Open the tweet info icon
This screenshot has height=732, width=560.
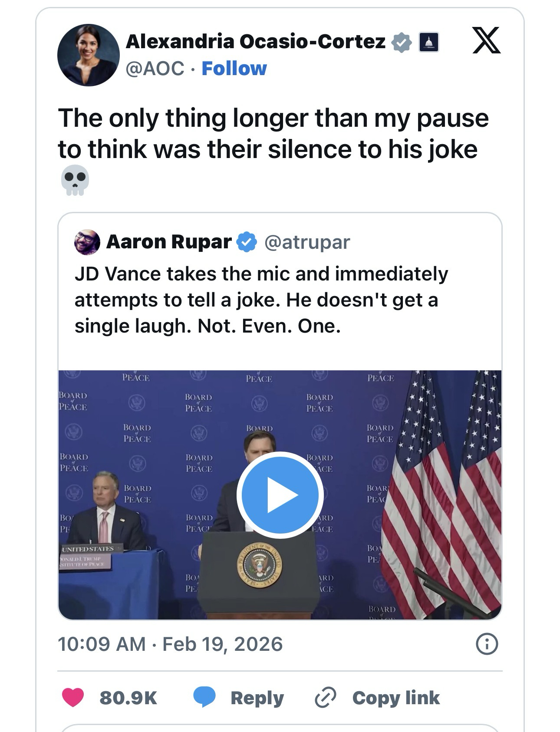click(487, 644)
